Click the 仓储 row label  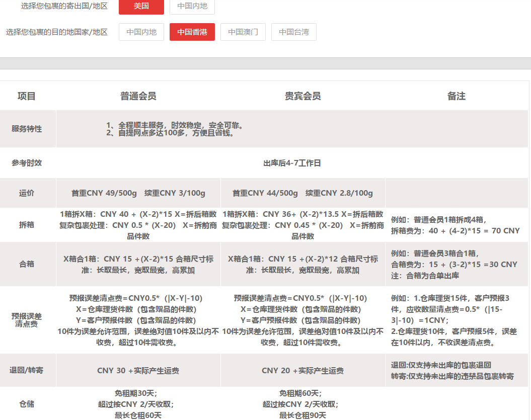[x=27, y=404]
